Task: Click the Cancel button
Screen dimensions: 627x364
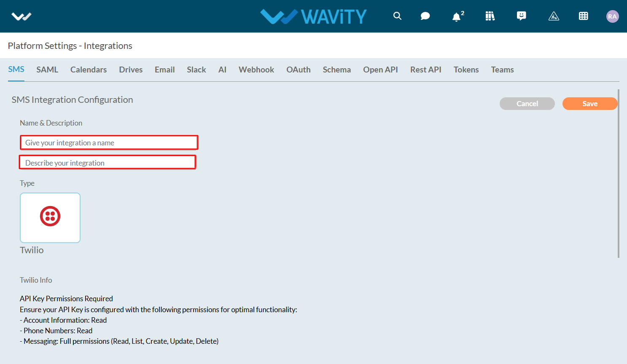Action: point(527,104)
